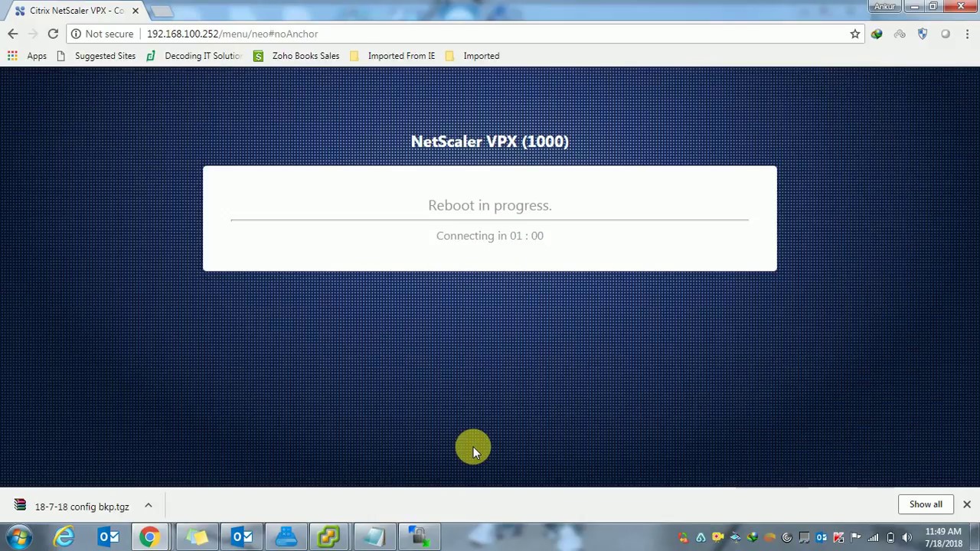Click the NetScaler VPX (1000) heading
This screenshot has height=551, width=980.
click(x=490, y=142)
